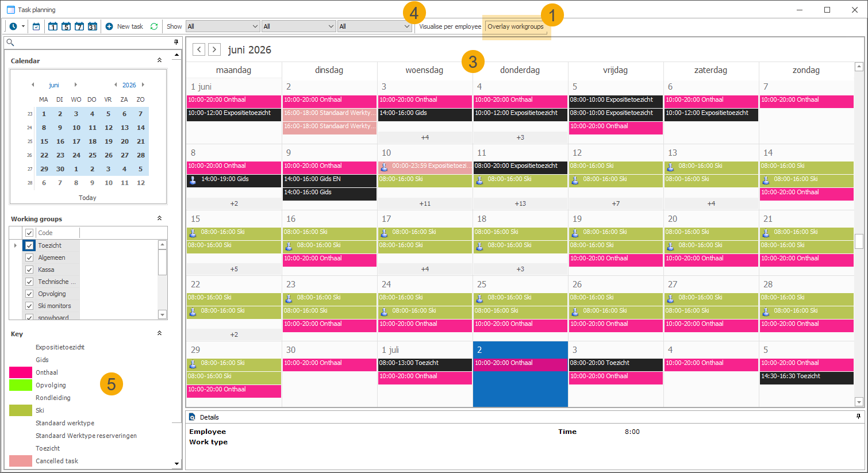Image resolution: width=868 pixels, height=473 pixels.
Task: Click the search input field in side panel
Action: (93, 43)
